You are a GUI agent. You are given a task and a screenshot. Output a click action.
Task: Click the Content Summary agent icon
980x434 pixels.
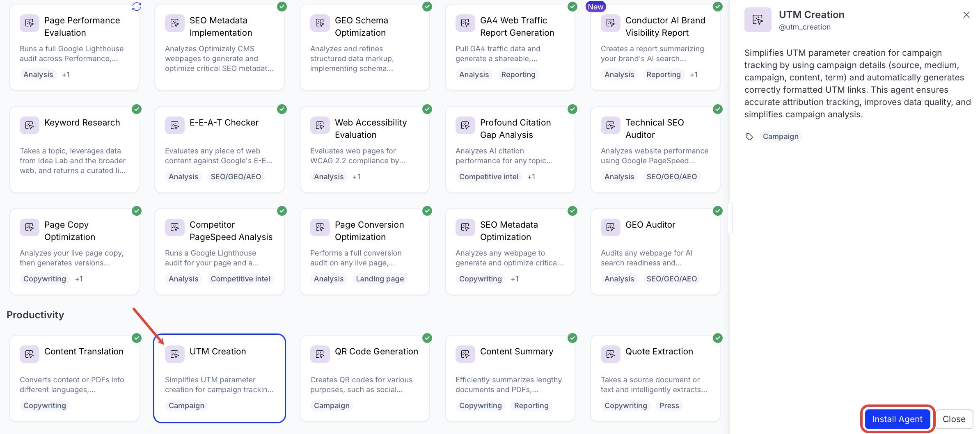click(465, 354)
